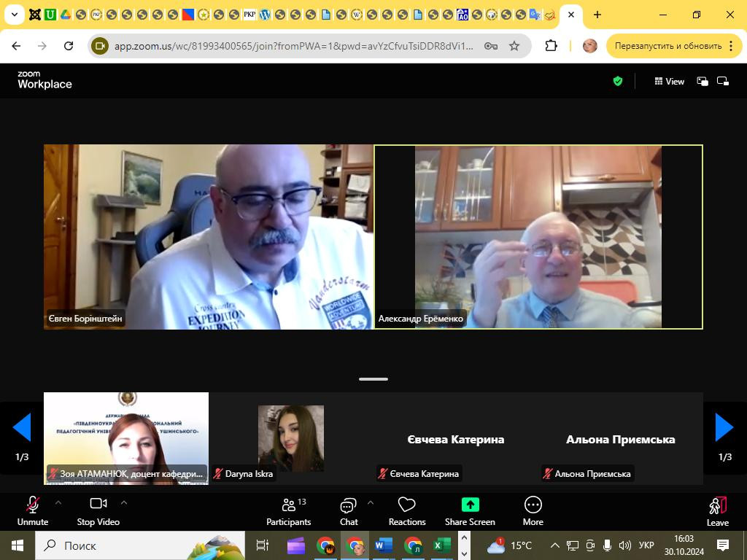Leave the Zoom meeting

[x=718, y=511]
